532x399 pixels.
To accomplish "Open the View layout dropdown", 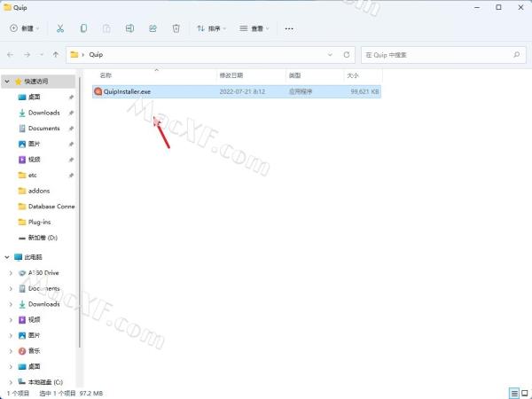I will click(254, 28).
